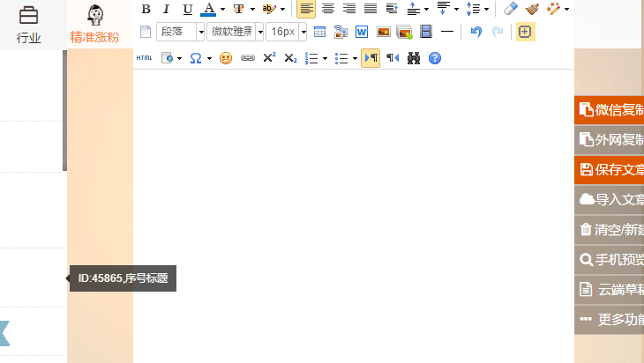Expand the 段落 paragraph format dropdown

pos(200,33)
